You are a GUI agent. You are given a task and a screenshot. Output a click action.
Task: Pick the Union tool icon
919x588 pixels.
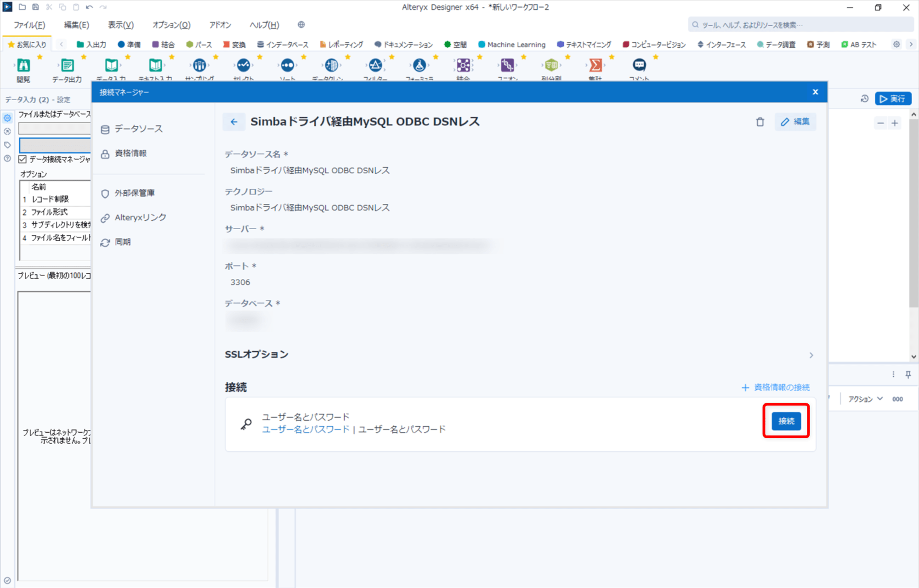click(507, 65)
